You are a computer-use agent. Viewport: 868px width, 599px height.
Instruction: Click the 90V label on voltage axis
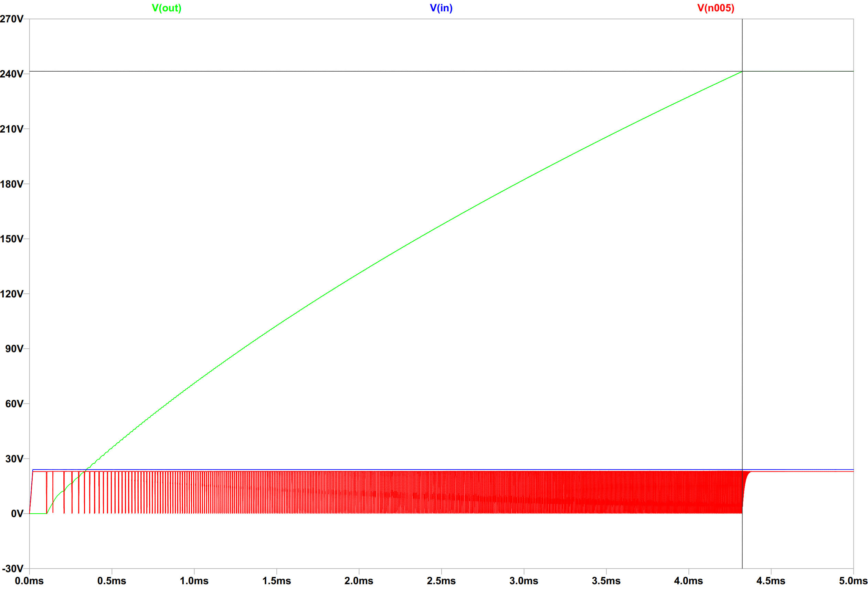click(14, 348)
